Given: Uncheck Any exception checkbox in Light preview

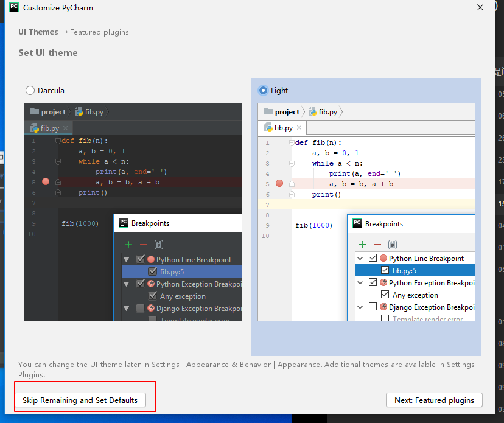Looking at the screenshot, I should [x=385, y=295].
